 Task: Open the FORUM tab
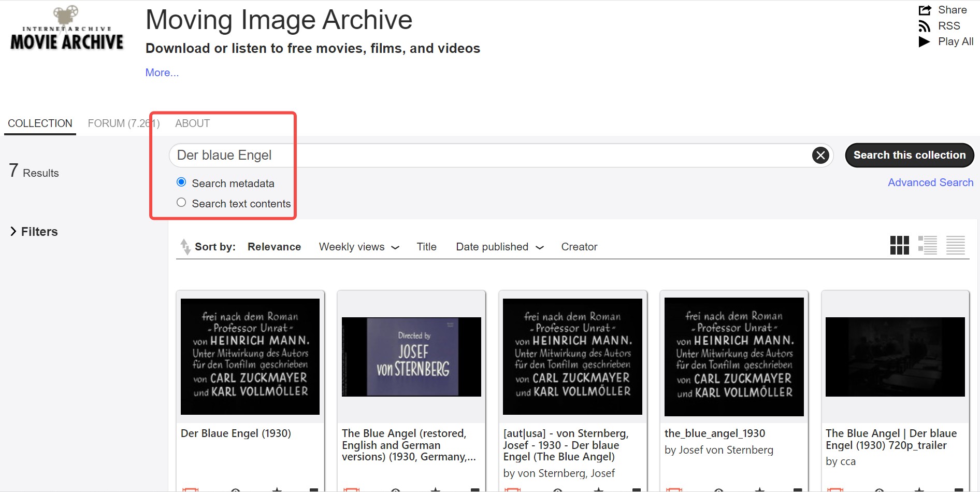123,123
